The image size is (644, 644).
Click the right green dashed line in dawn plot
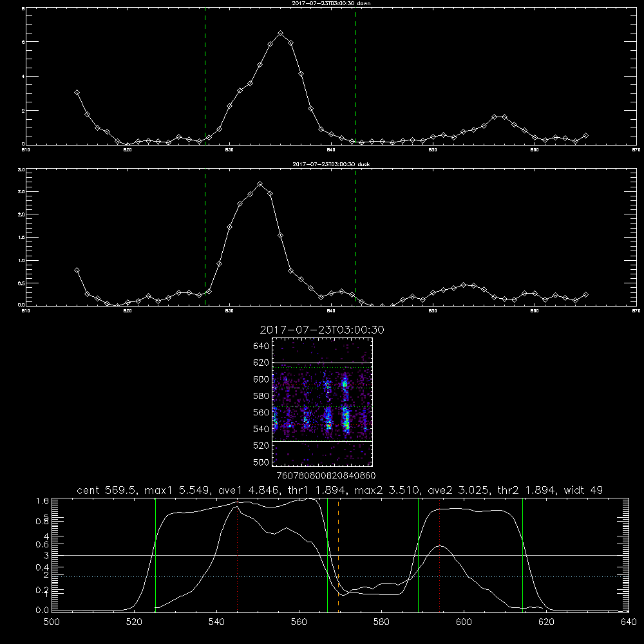point(355,76)
